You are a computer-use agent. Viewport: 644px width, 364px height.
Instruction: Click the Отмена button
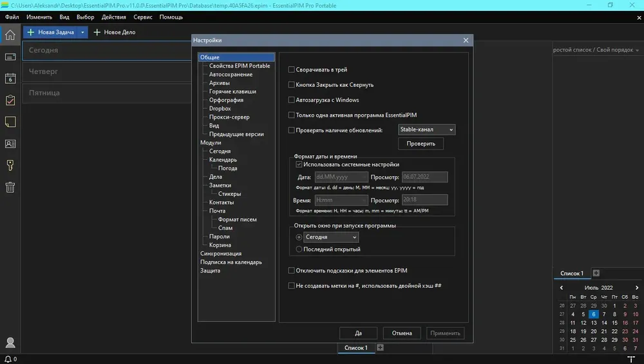pyautogui.click(x=401, y=333)
